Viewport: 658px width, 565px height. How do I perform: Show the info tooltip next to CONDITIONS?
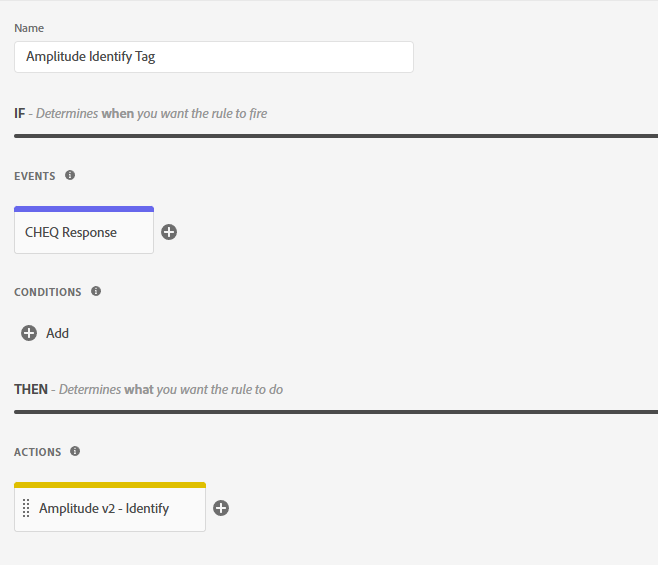click(96, 291)
